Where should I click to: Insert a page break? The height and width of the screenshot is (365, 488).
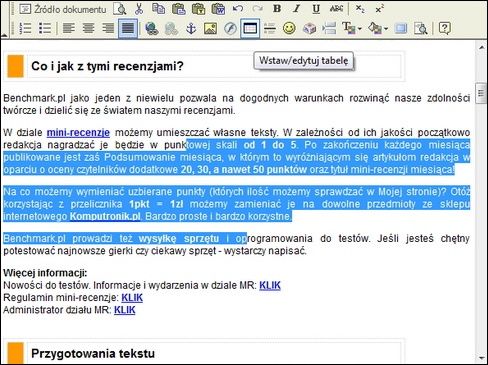coord(329,28)
